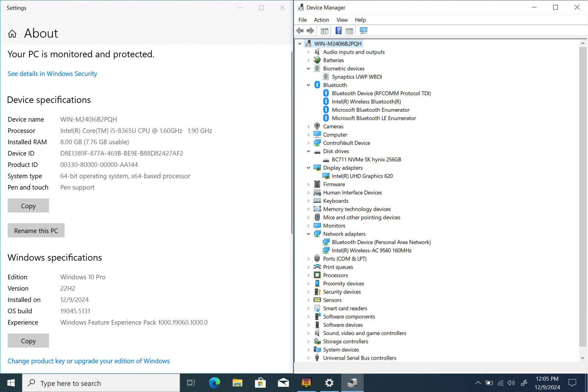
Task: Collapse the Bluetooth node
Action: 308,85
